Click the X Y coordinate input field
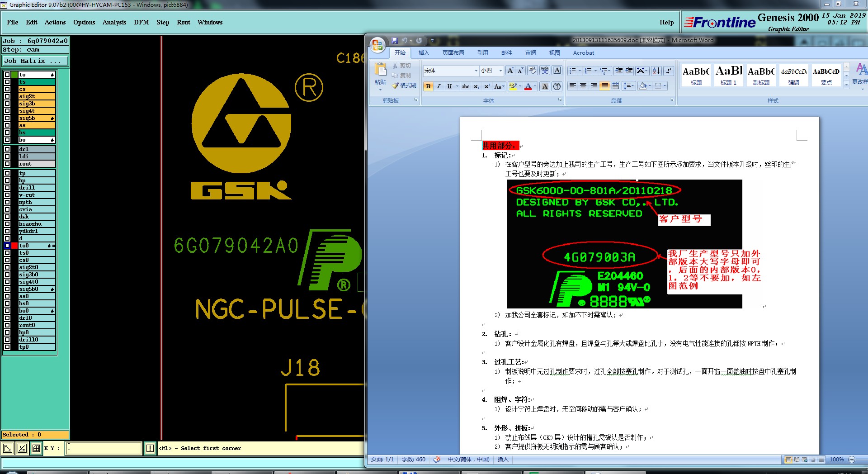Viewport: 868px width, 474px height. (x=104, y=448)
